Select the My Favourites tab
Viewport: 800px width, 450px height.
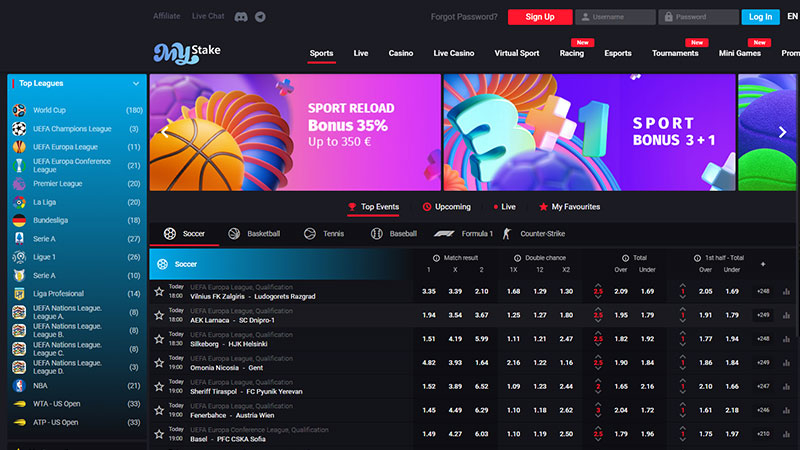(x=569, y=207)
